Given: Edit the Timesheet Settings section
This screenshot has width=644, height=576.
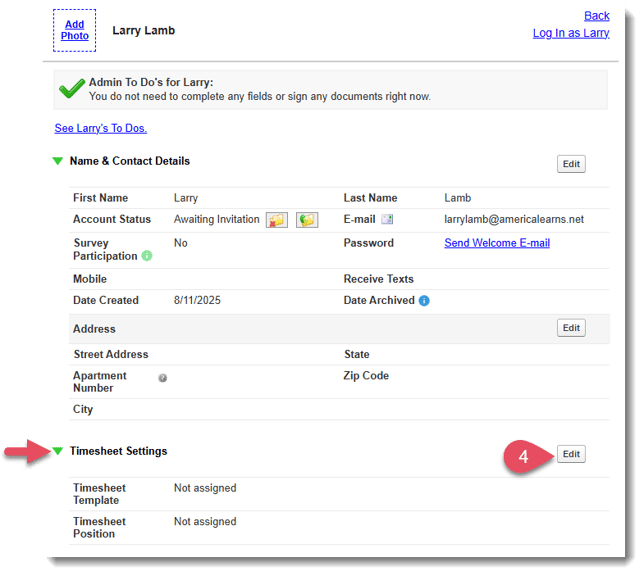Looking at the screenshot, I should pos(571,454).
